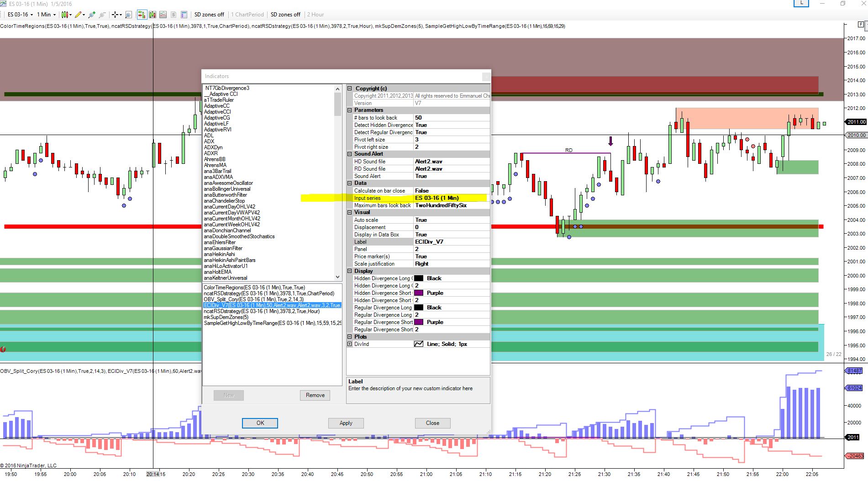Click the DivInd line style icon
The image size is (868, 481).
coord(418,344)
